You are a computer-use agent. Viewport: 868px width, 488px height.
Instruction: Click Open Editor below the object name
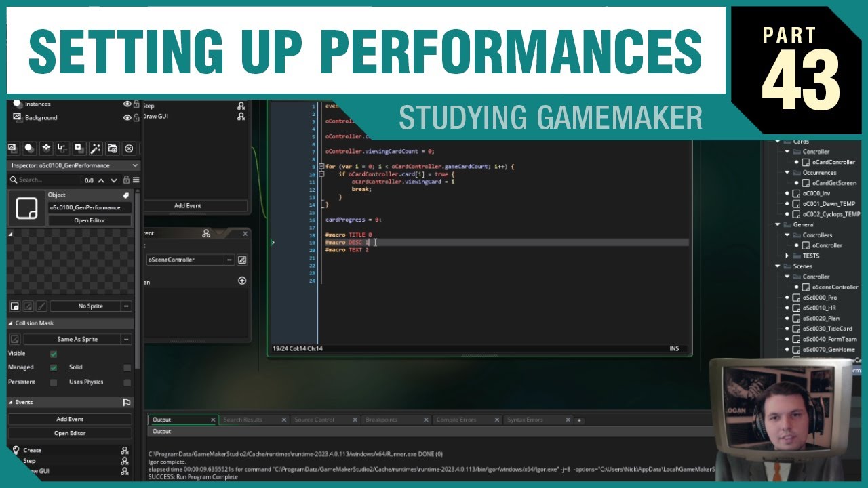click(90, 220)
